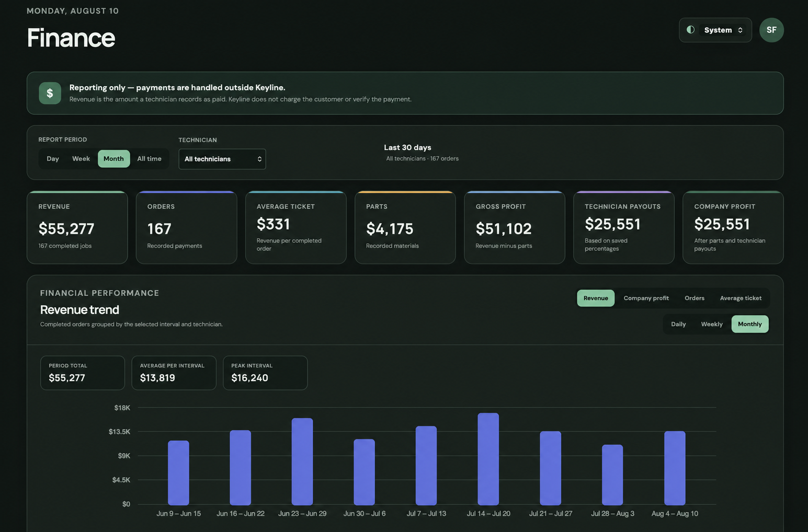Click the Jun 9 – Jun 15 bar
Viewport: 808px width, 532px height.
pyautogui.click(x=178, y=472)
